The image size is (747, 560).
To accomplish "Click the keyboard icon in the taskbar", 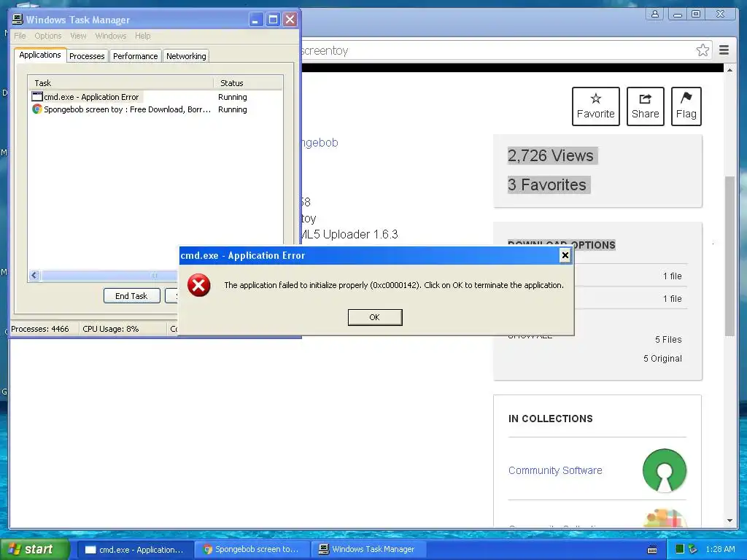I will tap(652, 550).
